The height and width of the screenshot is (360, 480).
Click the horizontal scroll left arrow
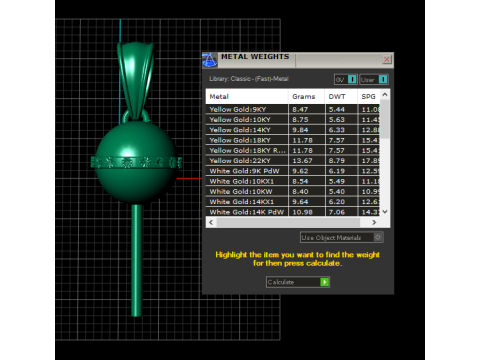[211, 222]
